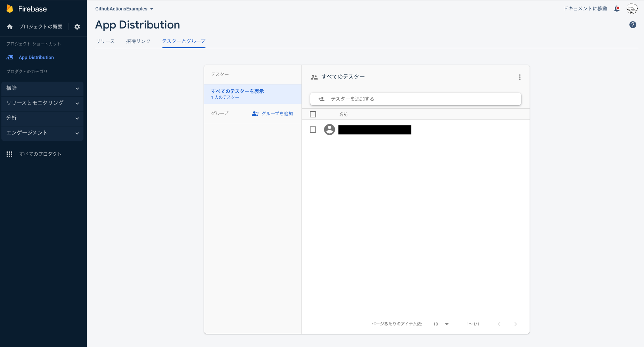The width and height of the screenshot is (644, 347).
Task: Open the Firebase home overview icon
Action: click(x=10, y=27)
